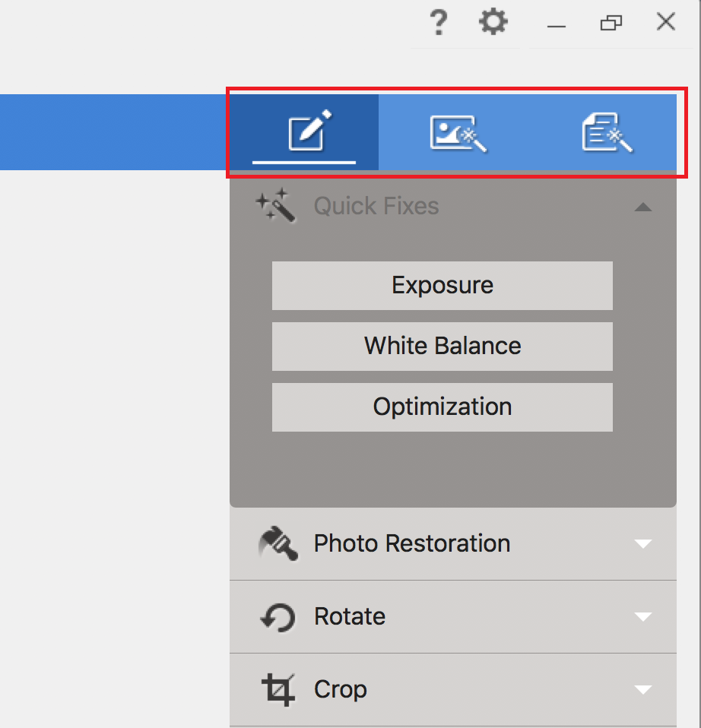Click the Rotate circular arrow icon
This screenshot has width=701, height=728.
pyautogui.click(x=278, y=617)
